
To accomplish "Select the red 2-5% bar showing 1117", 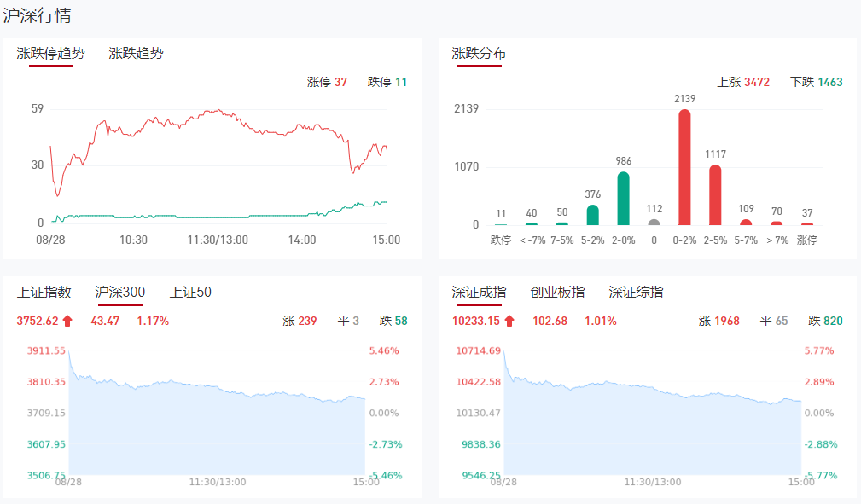I will (715, 195).
